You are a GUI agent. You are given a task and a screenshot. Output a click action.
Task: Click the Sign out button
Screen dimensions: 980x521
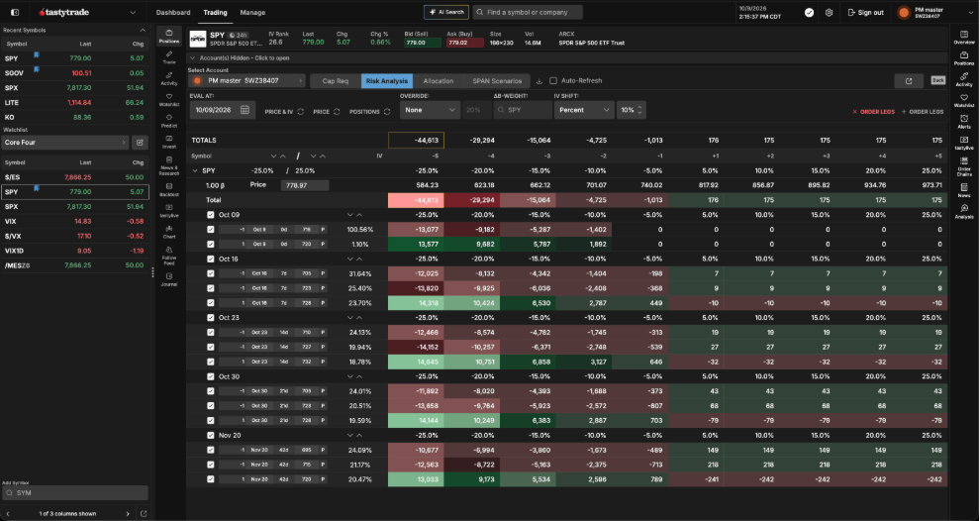coord(865,13)
